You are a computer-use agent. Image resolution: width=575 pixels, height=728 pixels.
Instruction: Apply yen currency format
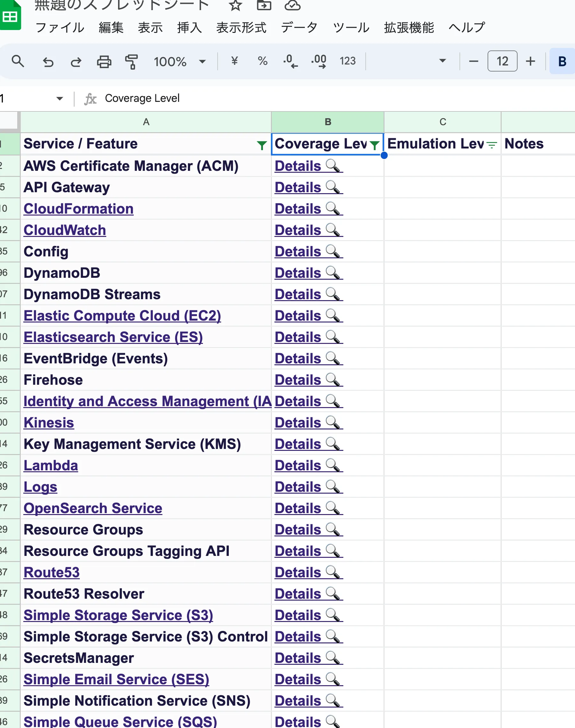click(x=235, y=61)
